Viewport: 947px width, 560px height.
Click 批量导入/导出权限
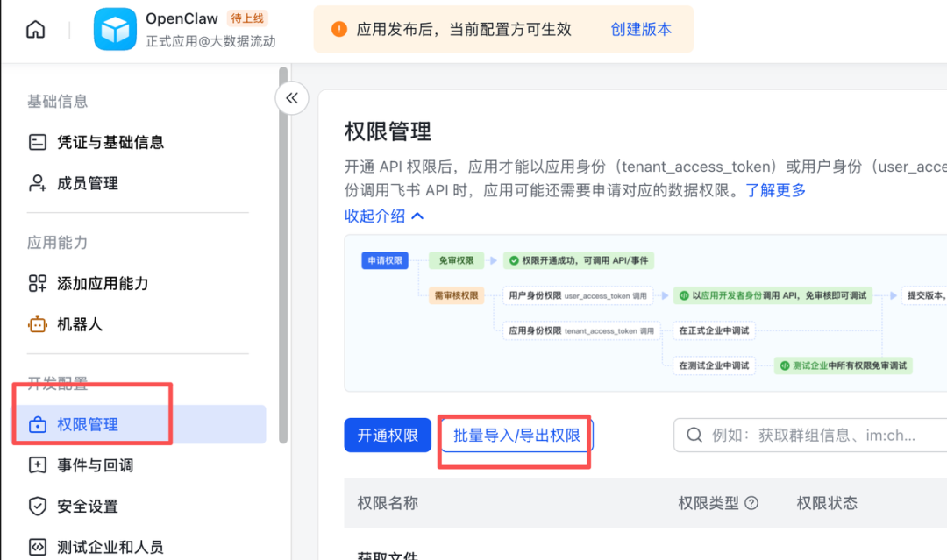[515, 434]
